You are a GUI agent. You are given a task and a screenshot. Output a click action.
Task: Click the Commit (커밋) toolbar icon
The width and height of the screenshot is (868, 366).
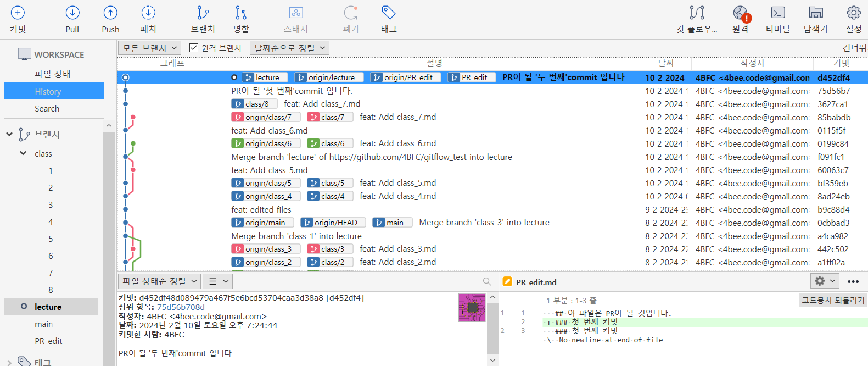tap(18, 13)
